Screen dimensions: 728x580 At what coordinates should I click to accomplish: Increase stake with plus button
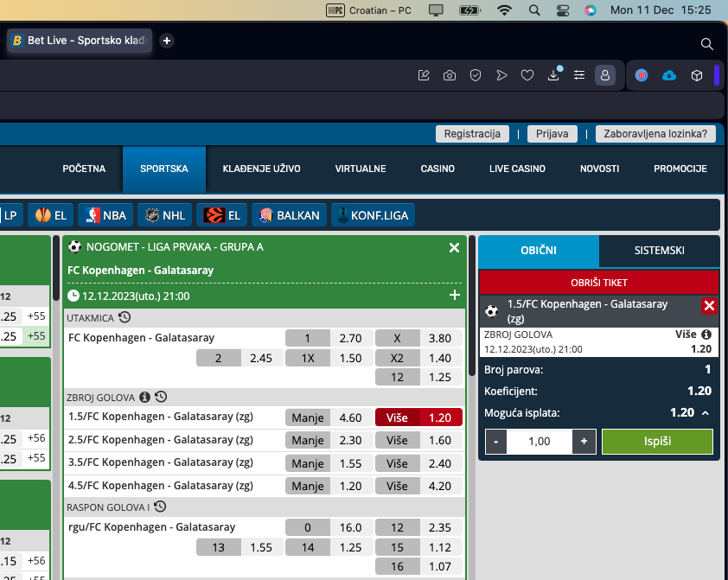pyautogui.click(x=584, y=441)
